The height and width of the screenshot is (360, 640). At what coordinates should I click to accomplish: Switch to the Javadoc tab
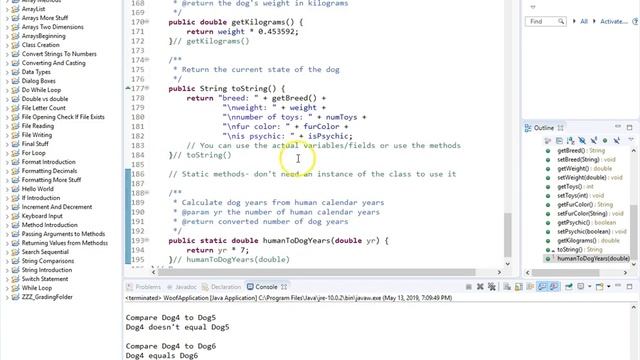[x=182, y=287]
